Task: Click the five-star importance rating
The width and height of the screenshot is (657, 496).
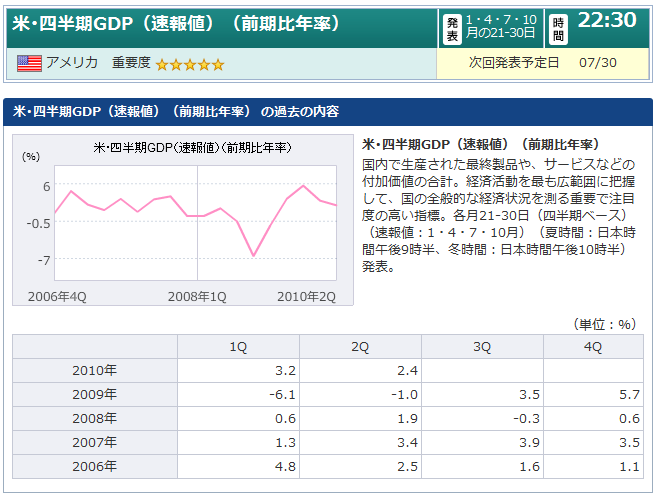Action: point(190,64)
